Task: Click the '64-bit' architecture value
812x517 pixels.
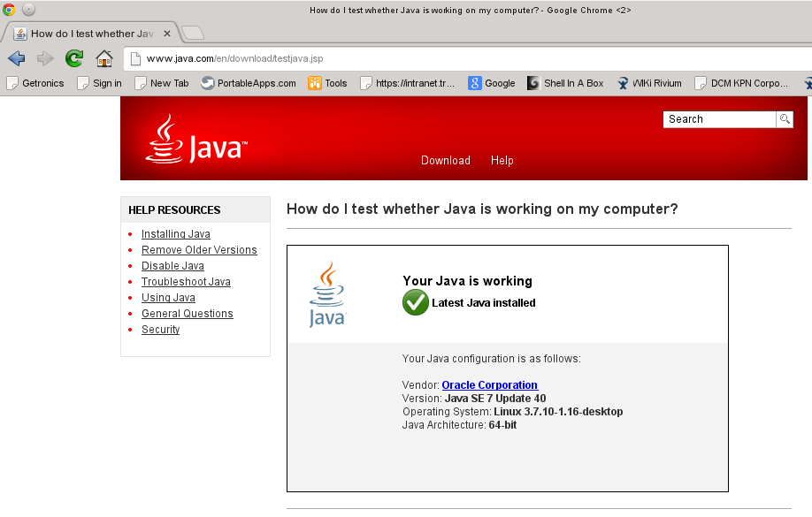Action: pos(502,425)
